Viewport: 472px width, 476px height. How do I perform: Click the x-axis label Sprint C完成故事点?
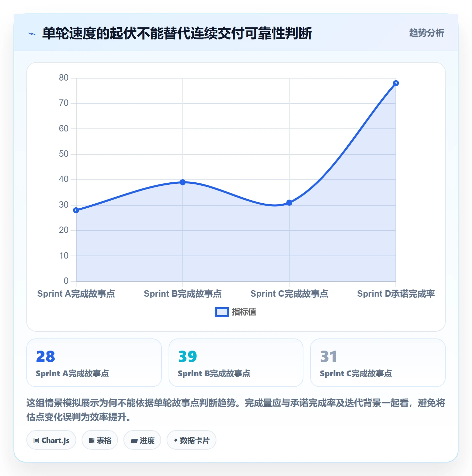(x=289, y=294)
